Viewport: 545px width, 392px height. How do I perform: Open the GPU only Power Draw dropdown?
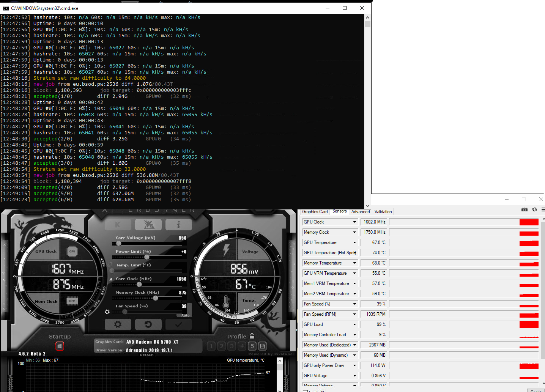[354, 365]
